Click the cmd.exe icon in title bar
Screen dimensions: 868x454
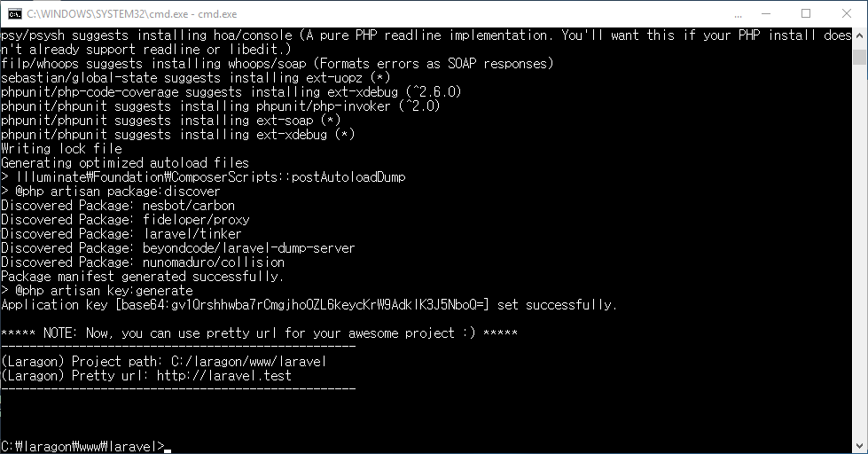coord(14,13)
